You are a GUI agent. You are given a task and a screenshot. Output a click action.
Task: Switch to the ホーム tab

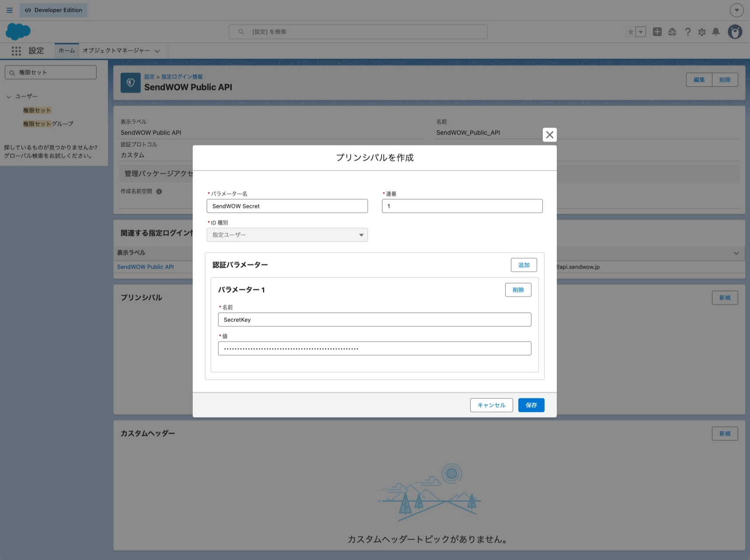pyautogui.click(x=67, y=51)
